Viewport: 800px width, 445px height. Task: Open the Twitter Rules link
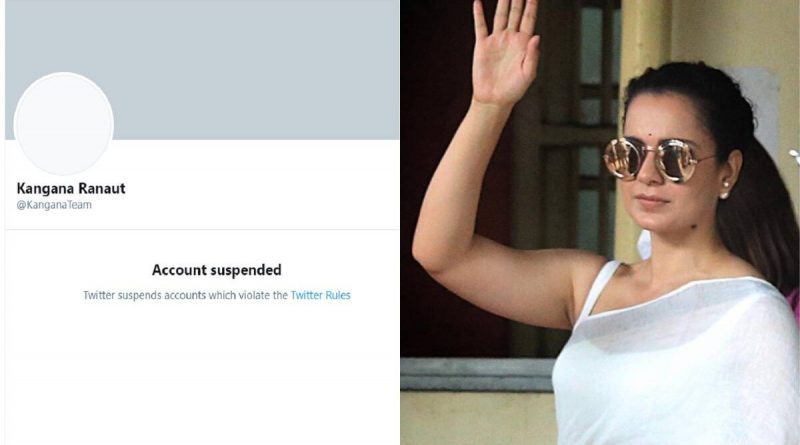coord(320,295)
